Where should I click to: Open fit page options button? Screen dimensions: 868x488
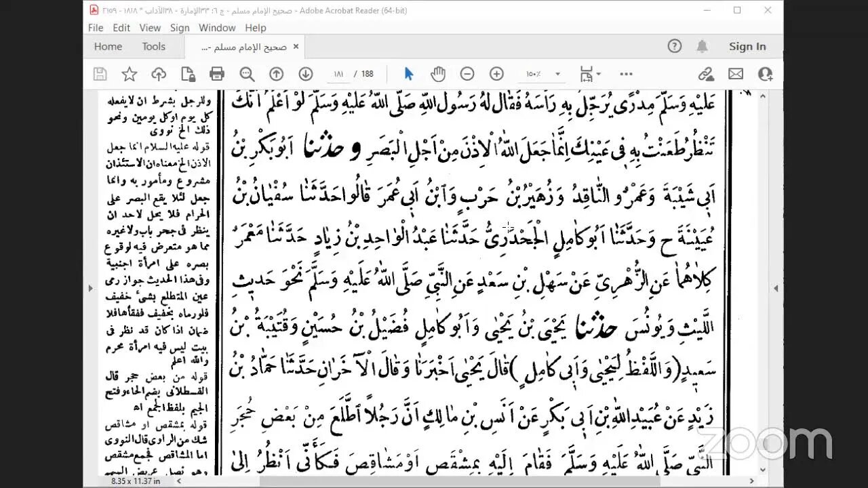(590, 74)
